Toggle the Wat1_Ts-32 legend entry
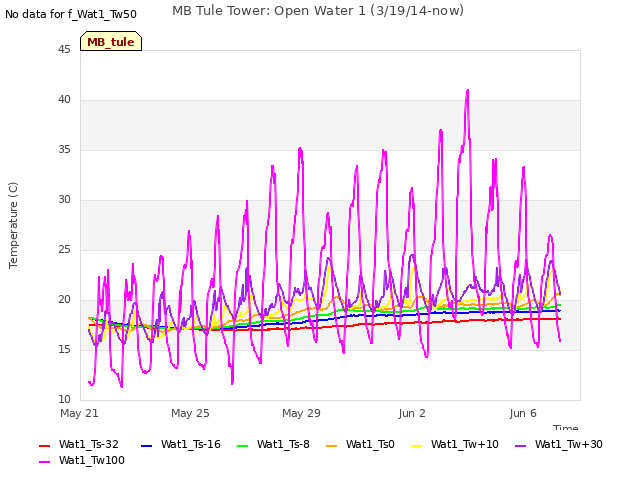This screenshot has height=480, width=640. click(x=79, y=444)
